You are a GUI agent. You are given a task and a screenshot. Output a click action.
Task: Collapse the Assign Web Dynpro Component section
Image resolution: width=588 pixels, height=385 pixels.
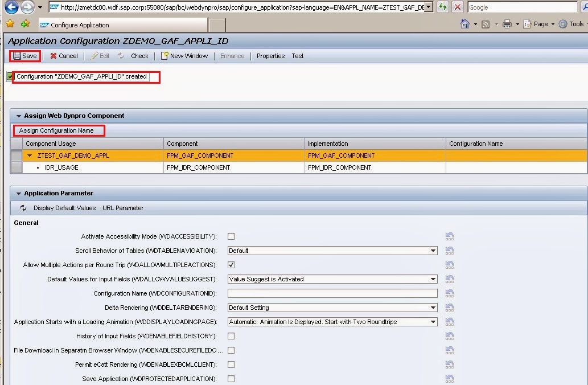[19, 116]
